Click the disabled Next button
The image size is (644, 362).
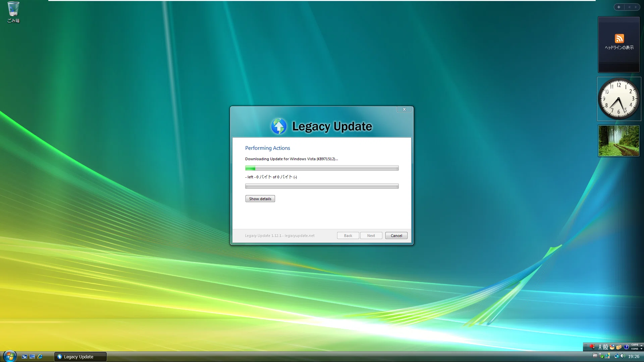[371, 236]
